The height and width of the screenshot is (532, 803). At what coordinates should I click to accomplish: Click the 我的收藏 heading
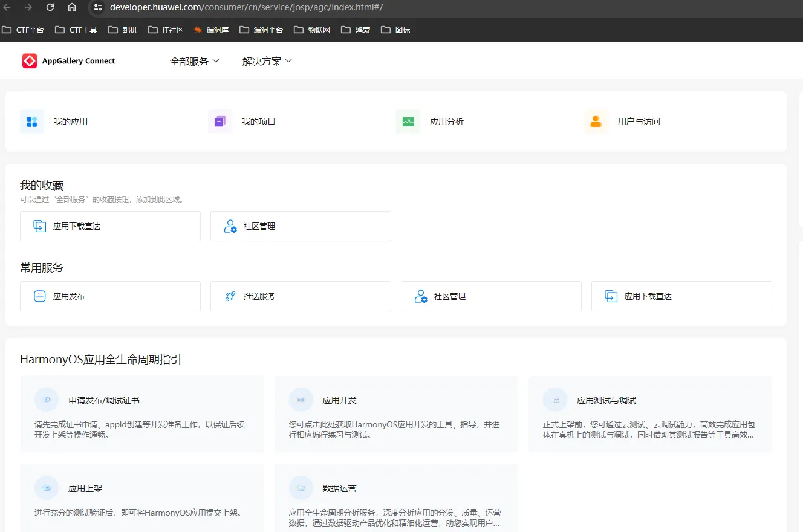coord(42,186)
